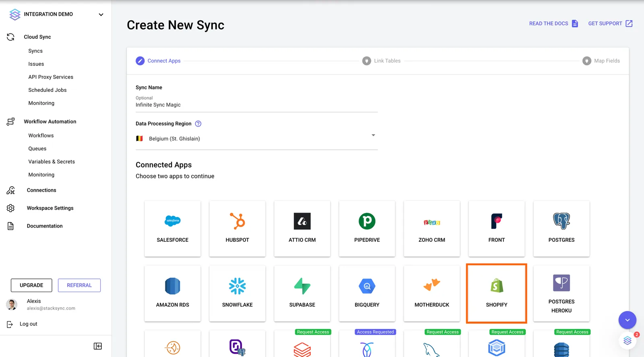This screenshot has height=357, width=644.
Task: Open Workspace Settings
Action: (x=50, y=208)
